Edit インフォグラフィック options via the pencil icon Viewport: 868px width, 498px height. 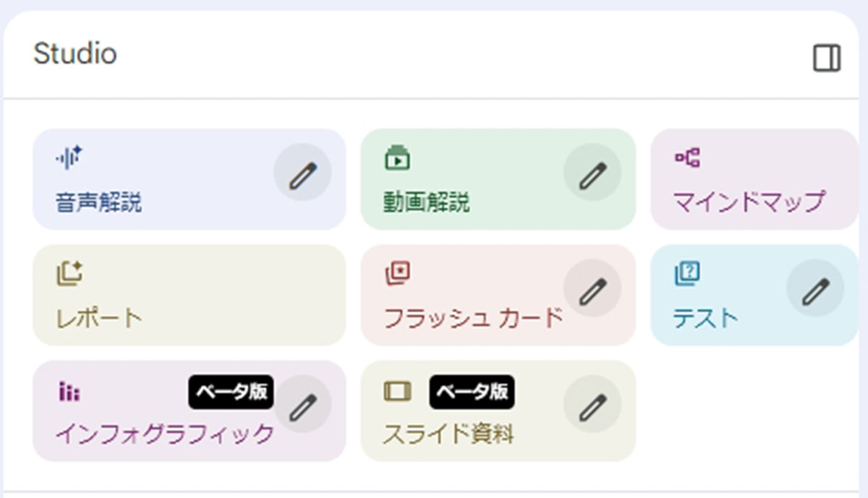pos(302,405)
